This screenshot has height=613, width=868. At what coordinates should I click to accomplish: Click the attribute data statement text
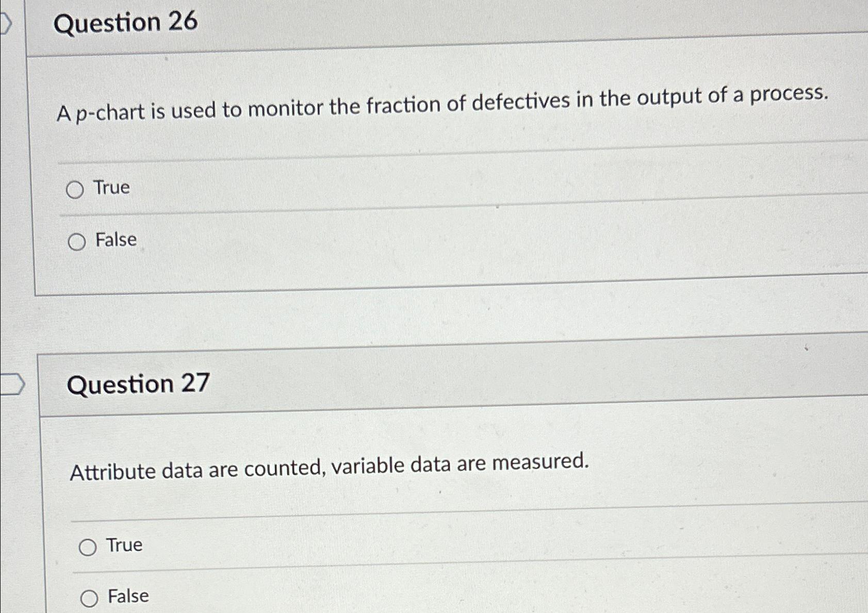pyautogui.click(x=329, y=467)
